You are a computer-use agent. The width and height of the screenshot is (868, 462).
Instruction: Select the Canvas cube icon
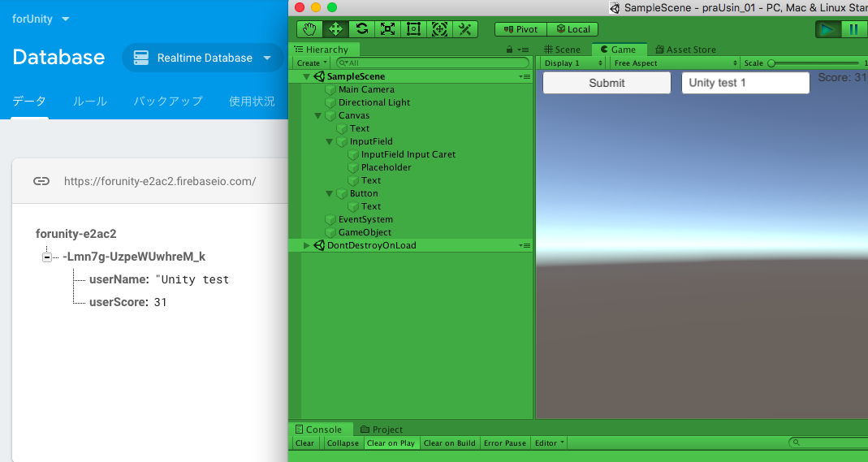click(330, 115)
